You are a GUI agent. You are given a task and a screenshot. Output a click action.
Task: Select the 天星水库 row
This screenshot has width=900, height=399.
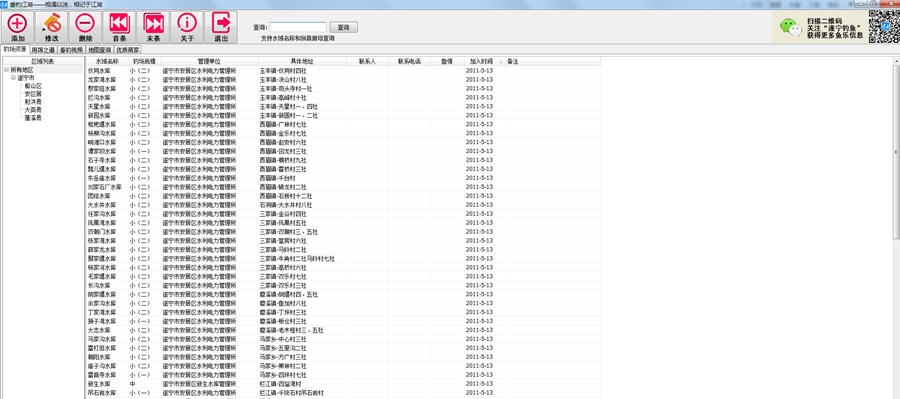click(x=343, y=106)
